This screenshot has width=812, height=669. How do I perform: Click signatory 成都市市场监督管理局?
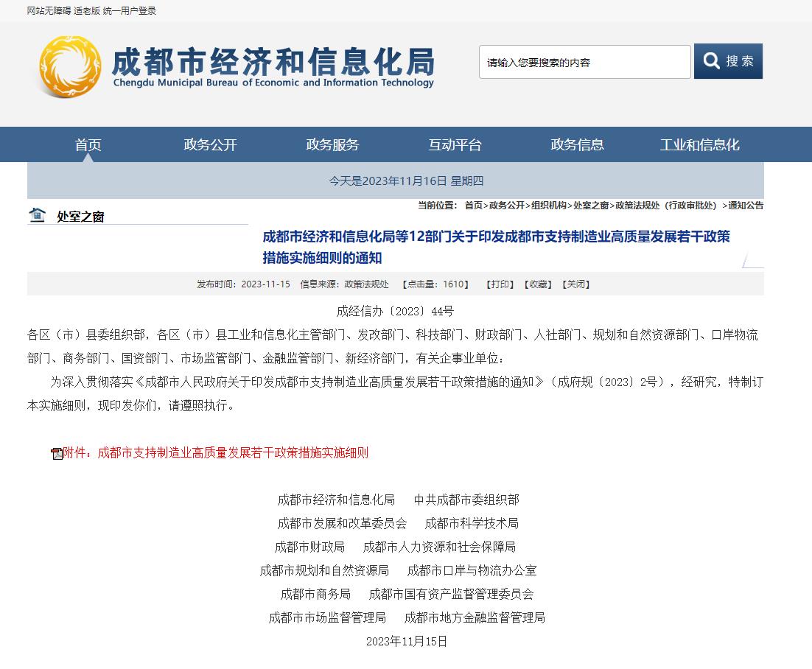click(x=327, y=617)
